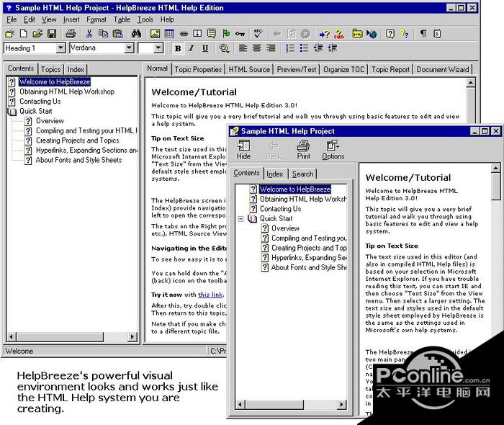Select 'Overview' topic in HelpBreeze tree
This screenshot has height=425, width=504.
click(x=50, y=121)
